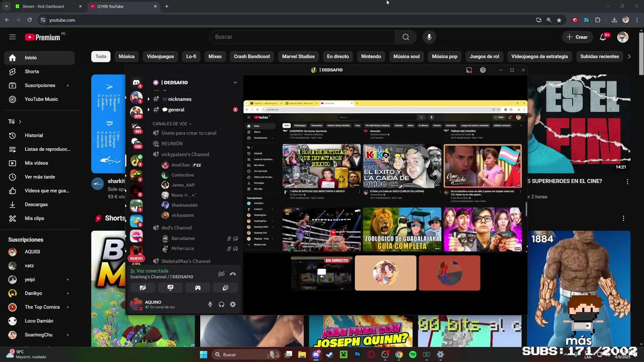Open Photoshop from the taskbar
This screenshot has height=362, width=644.
point(357,354)
